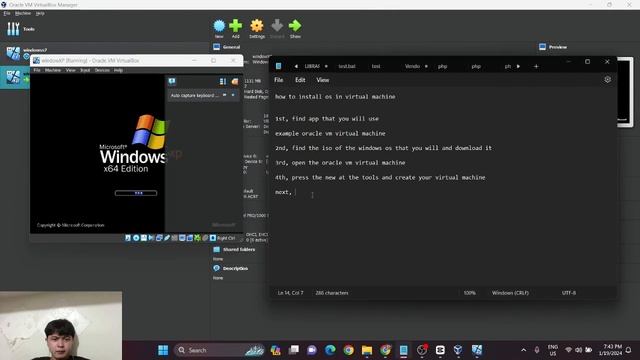The image size is (640, 360).
Task: Open View menu in windowsXP VM window
Action: [71, 70]
